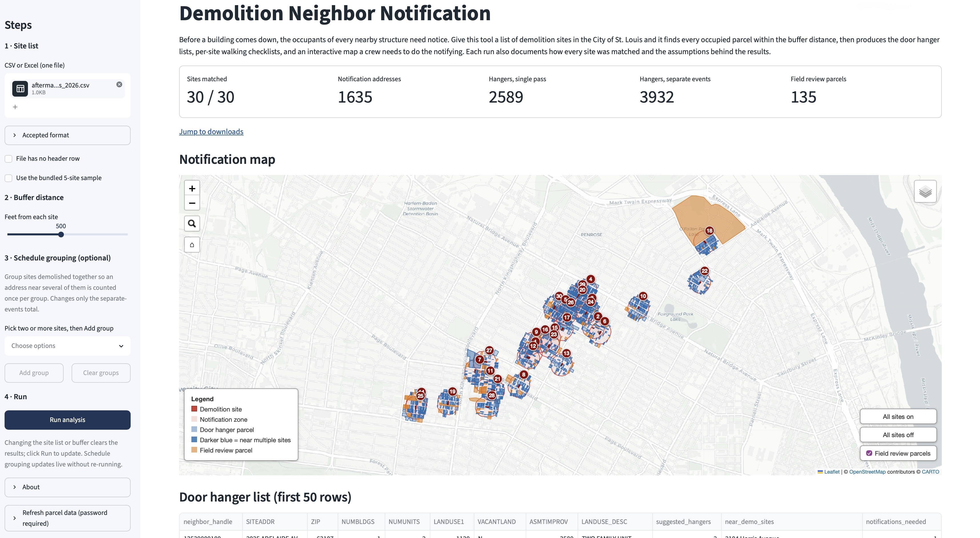Zoom in on the notification map
The height and width of the screenshot is (538, 980).
[x=192, y=188]
